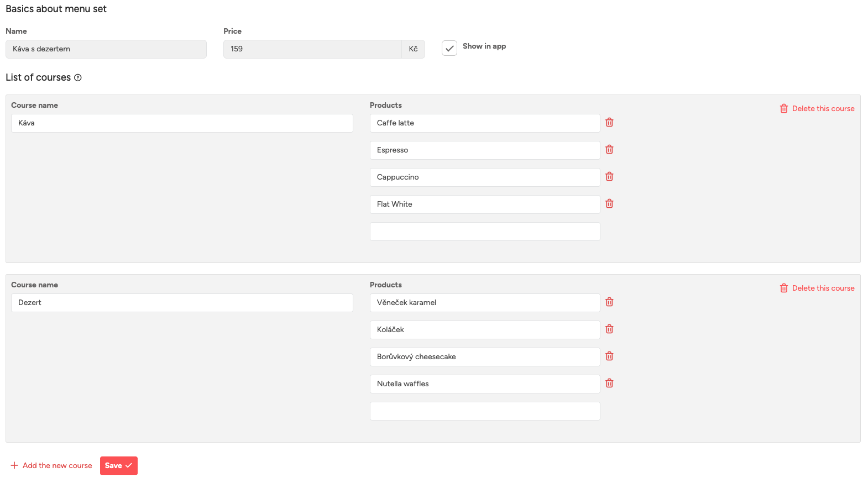Click Add the new course

(51, 466)
